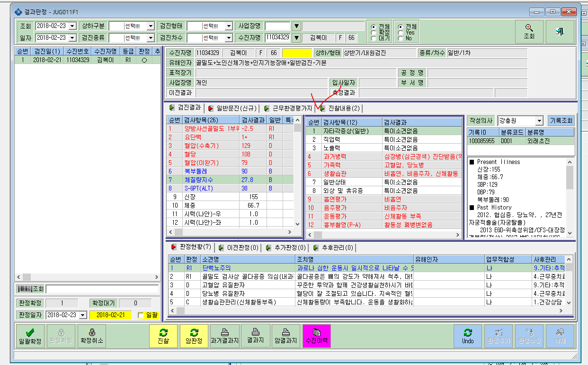Viewport: 588px width, 365px height.
Task: Click the 일괄확정 green checkmark button
Action: [x=29, y=336]
